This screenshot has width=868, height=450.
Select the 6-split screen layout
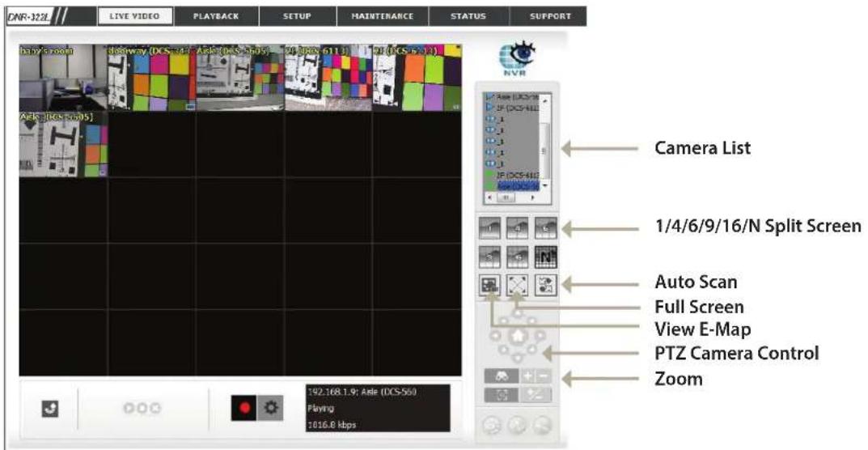[x=544, y=228]
